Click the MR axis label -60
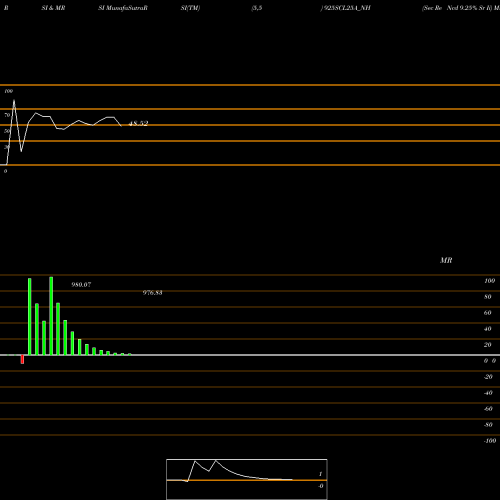This screenshot has width=500, height=500. [488, 409]
